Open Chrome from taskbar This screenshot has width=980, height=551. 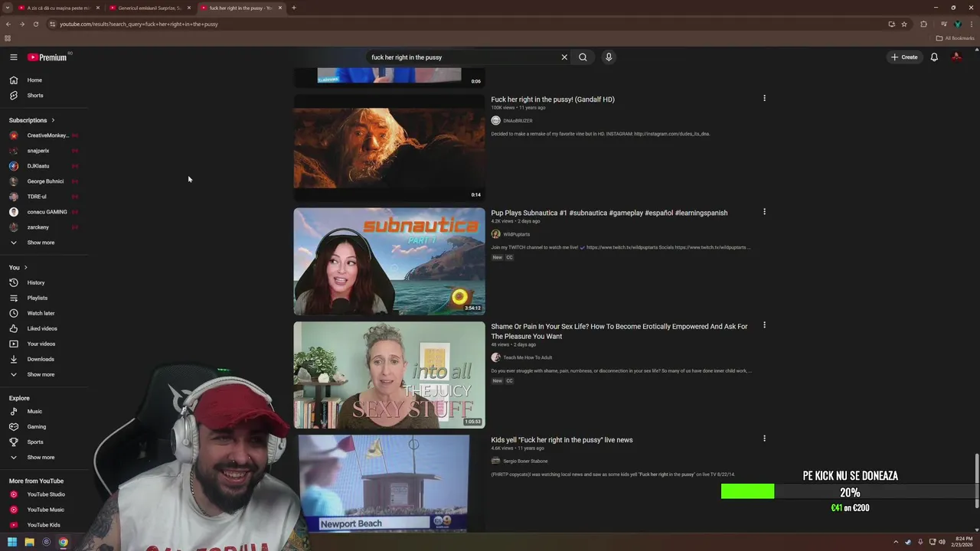(x=63, y=542)
